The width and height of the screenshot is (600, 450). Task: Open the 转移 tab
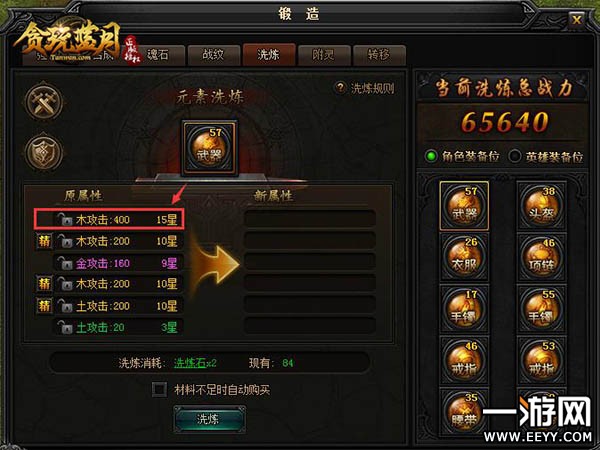pos(379,55)
